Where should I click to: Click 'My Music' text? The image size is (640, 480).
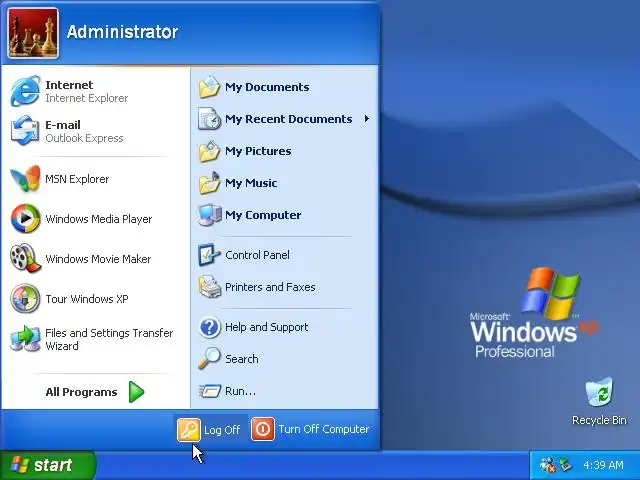[x=251, y=183]
